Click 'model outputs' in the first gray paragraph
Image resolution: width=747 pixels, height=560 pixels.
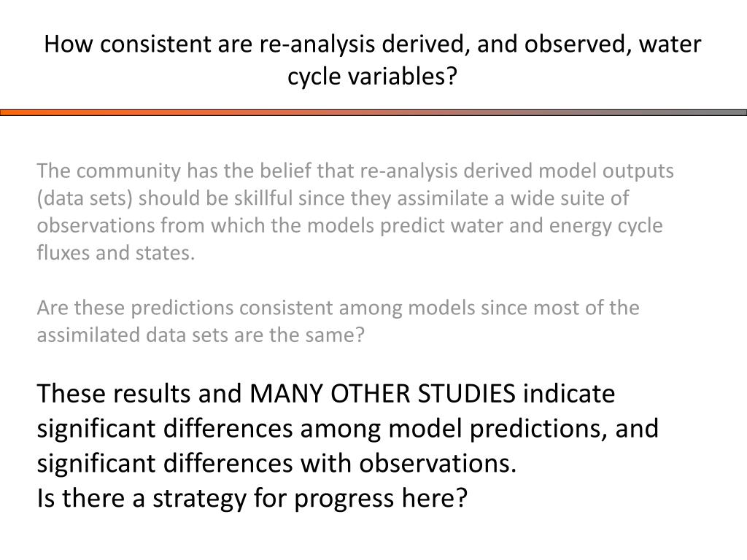coord(606,171)
